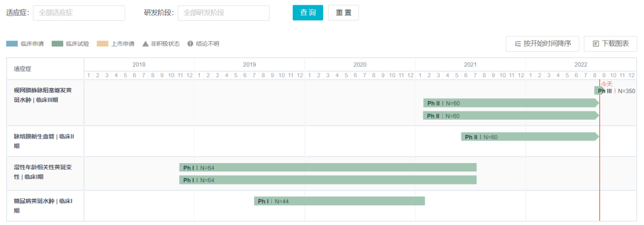The height and width of the screenshot is (225, 644).
Task: Select second Ph II N=60 bar under 视网膜静脉阻塞
Action: point(511,115)
